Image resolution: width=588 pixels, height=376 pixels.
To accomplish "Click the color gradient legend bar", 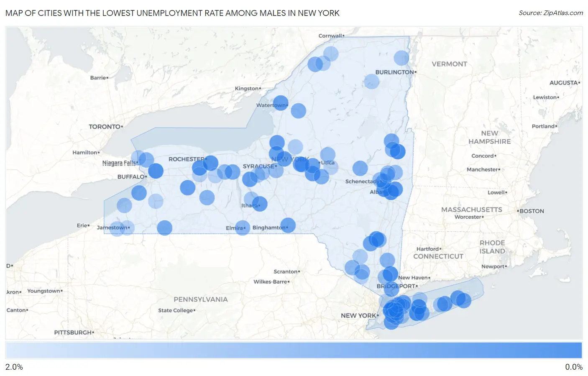I will click(x=294, y=350).
